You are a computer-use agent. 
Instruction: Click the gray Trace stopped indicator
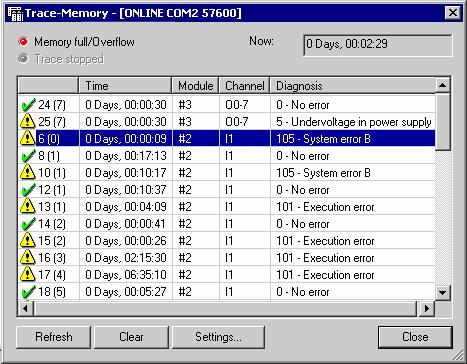tap(23, 59)
